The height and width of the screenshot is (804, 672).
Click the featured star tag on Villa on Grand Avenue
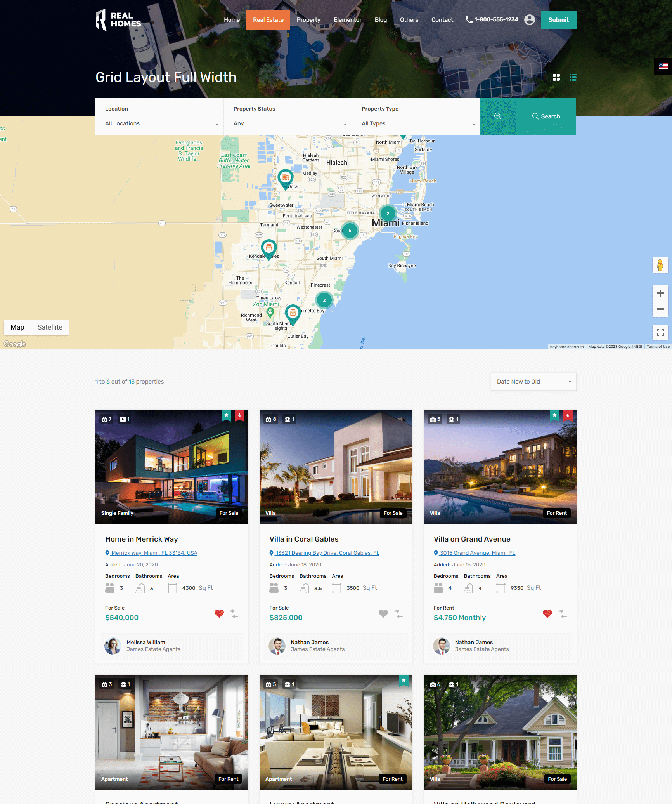[x=555, y=415]
